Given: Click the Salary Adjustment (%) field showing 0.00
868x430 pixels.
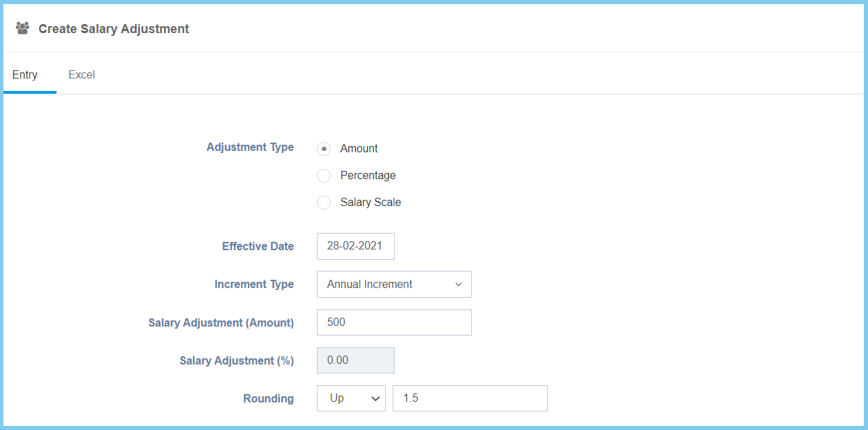Looking at the screenshot, I should coord(355,360).
